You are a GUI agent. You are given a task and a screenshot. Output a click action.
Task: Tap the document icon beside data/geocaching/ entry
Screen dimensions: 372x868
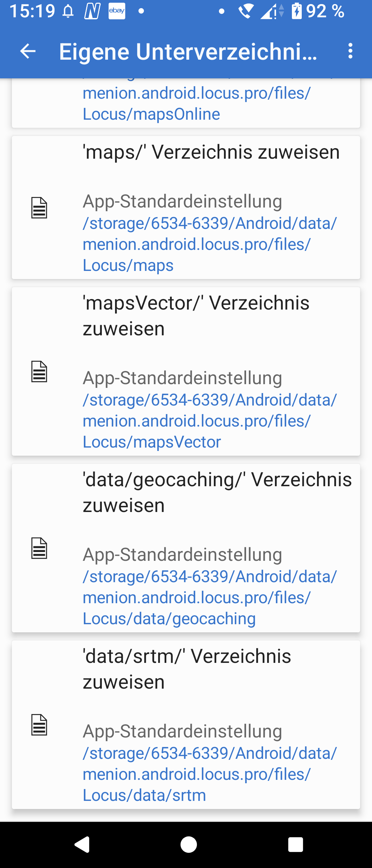pyautogui.click(x=39, y=548)
